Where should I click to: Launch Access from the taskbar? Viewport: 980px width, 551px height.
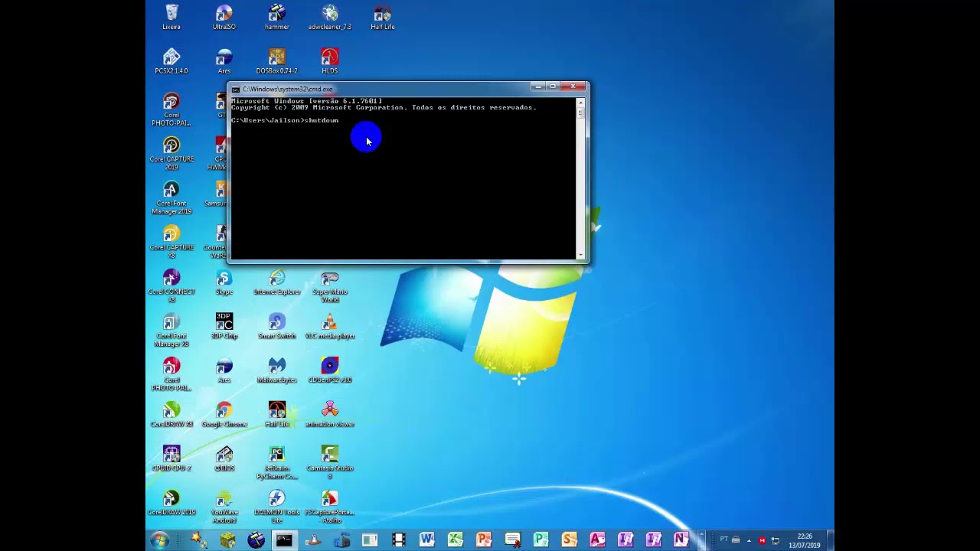[x=597, y=540]
